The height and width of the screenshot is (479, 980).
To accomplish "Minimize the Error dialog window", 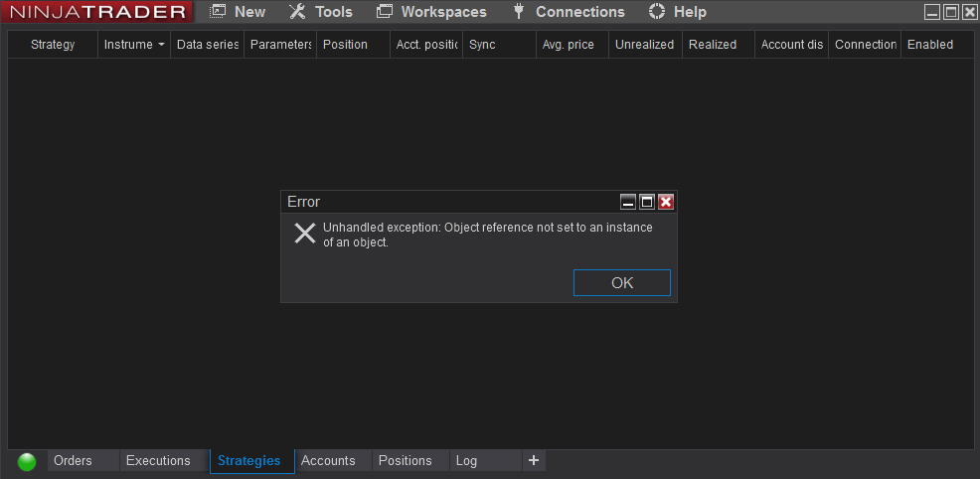I will (628, 202).
